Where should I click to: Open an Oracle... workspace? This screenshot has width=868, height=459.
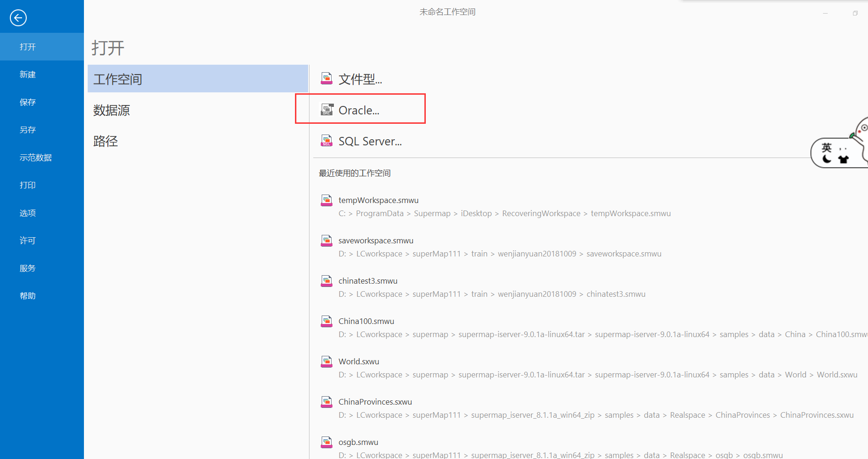(359, 110)
